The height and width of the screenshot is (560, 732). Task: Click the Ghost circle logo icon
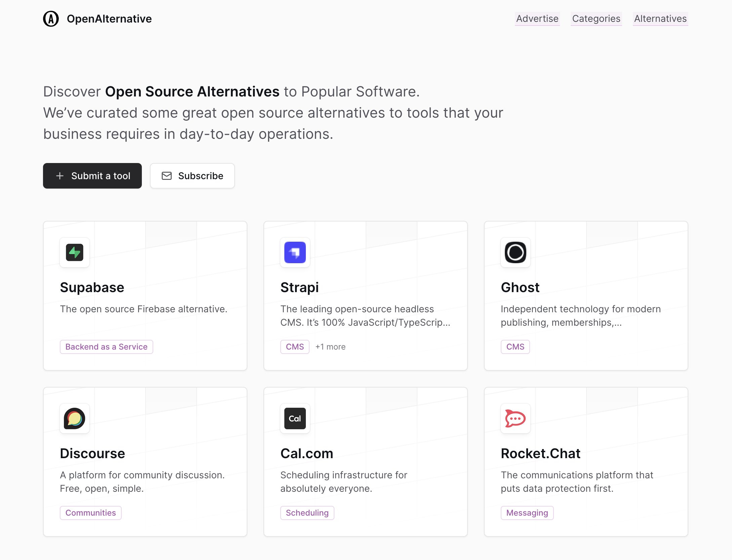tap(515, 252)
